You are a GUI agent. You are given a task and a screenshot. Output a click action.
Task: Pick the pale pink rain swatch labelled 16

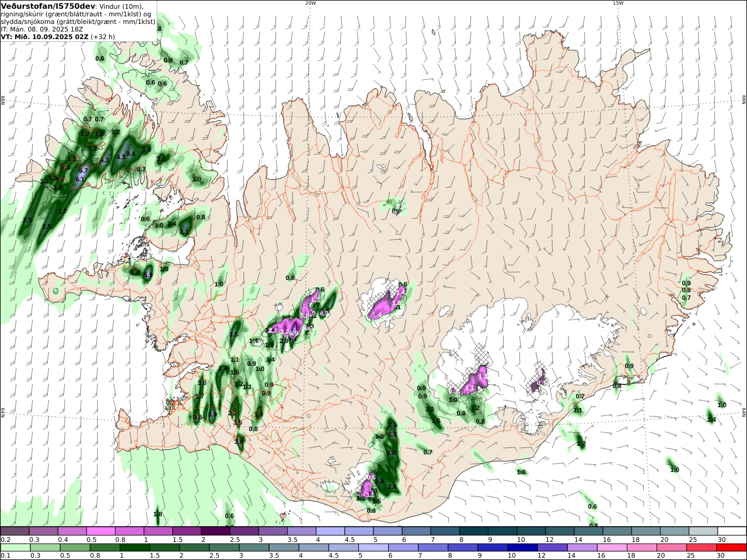tap(612, 547)
